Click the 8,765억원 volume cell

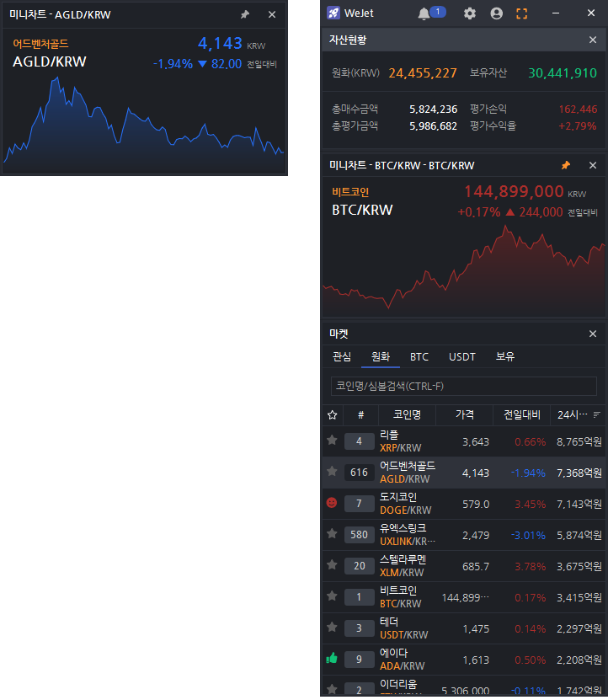[579, 442]
